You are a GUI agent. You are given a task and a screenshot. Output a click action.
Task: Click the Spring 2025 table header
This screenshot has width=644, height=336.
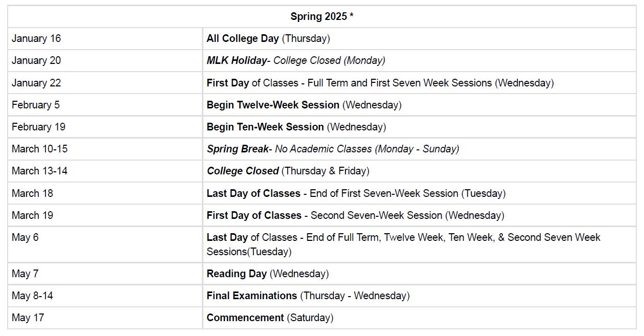[x=322, y=16]
